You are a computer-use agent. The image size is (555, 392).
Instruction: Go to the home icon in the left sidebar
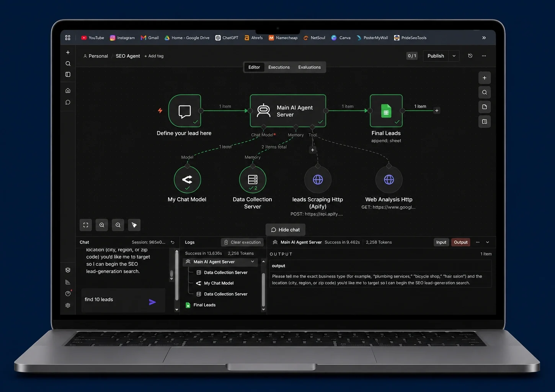68,90
